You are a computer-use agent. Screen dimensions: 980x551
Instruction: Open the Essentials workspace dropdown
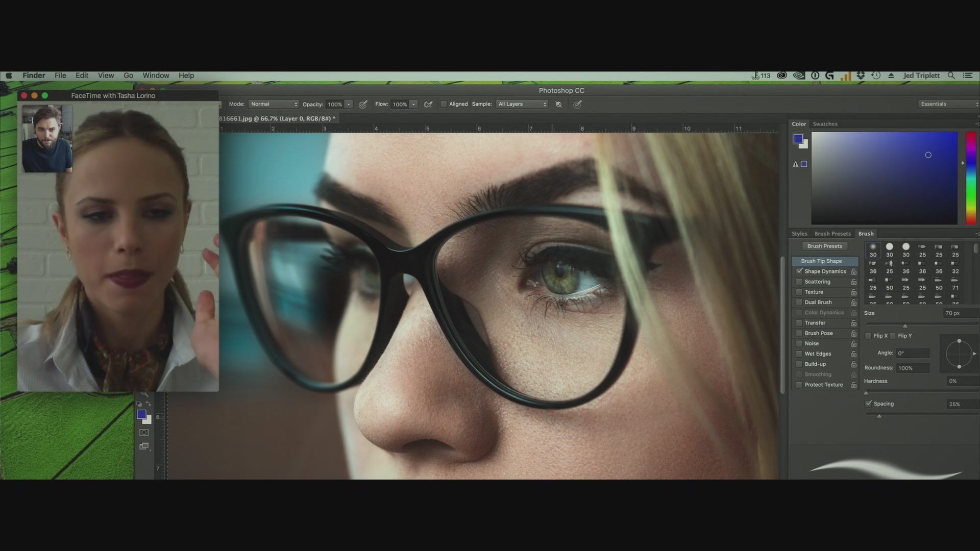coord(948,104)
